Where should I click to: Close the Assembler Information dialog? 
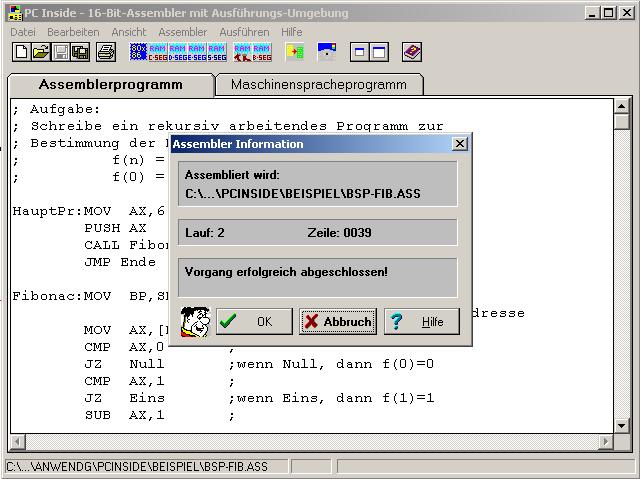[x=460, y=144]
